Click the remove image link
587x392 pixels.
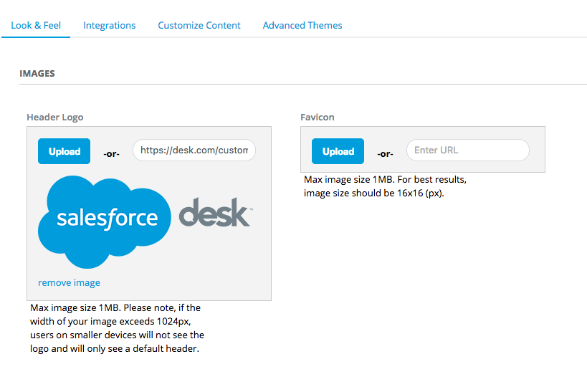pos(69,282)
